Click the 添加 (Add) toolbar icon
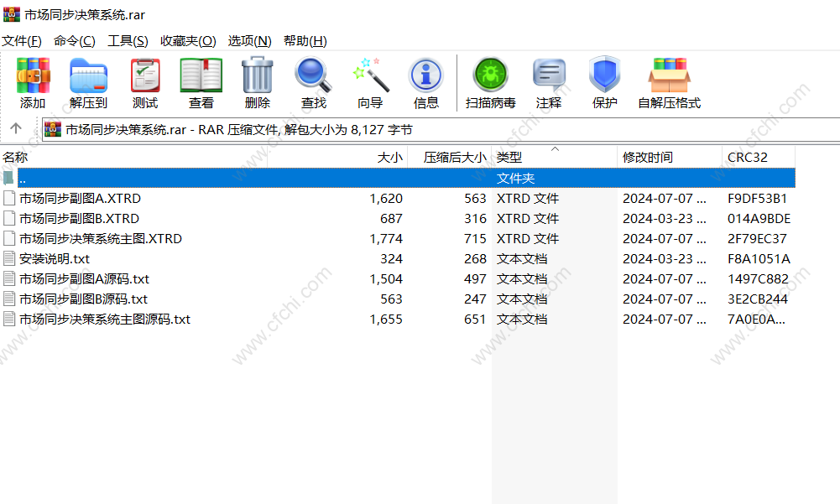The width and height of the screenshot is (840, 504). pos(33,75)
